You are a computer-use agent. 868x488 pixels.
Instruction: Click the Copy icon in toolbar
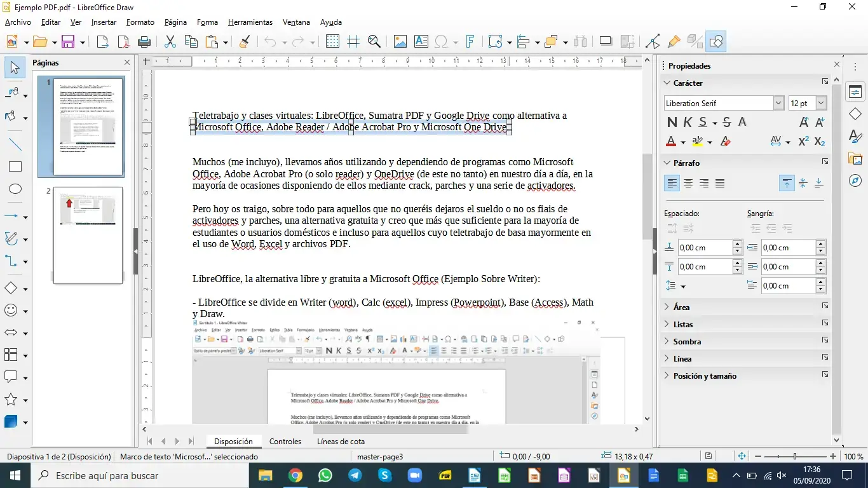click(191, 42)
